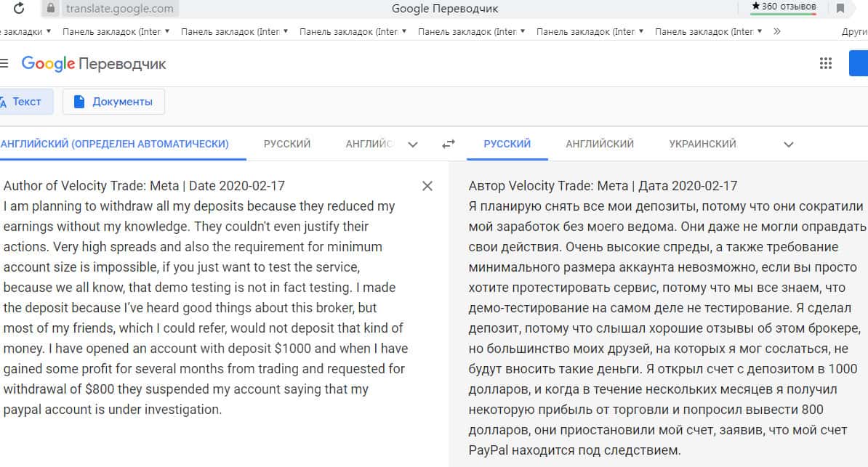Image resolution: width=868 pixels, height=467 pixels.
Task: Click the translate.google.com address field
Action: [120, 9]
